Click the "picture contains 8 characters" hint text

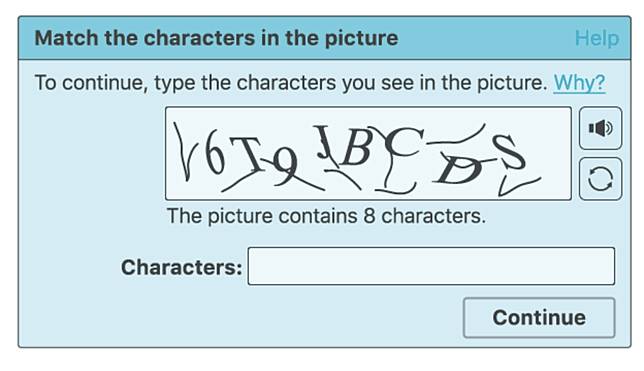[326, 216]
